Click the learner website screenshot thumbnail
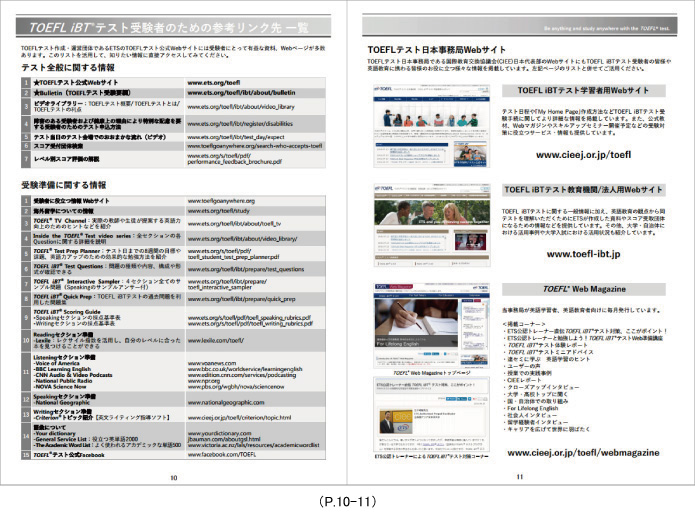The height and width of the screenshot is (520, 695). pos(432,126)
